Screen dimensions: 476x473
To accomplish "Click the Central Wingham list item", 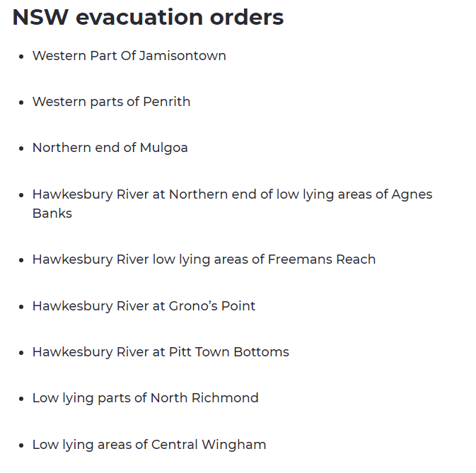I will pyautogui.click(x=149, y=445).
